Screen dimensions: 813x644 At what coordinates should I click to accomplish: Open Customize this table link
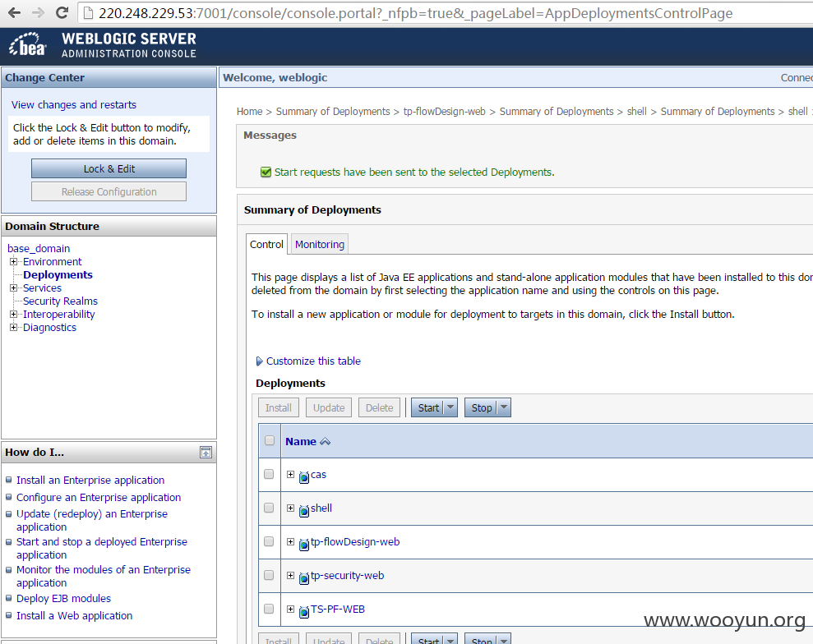point(313,361)
